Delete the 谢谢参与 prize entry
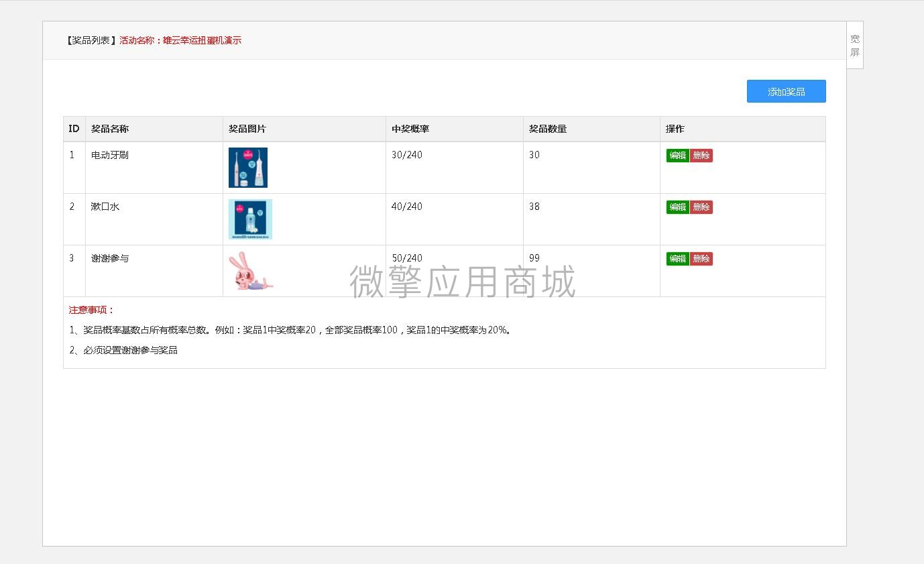Image resolution: width=924 pixels, height=564 pixels. (701, 258)
